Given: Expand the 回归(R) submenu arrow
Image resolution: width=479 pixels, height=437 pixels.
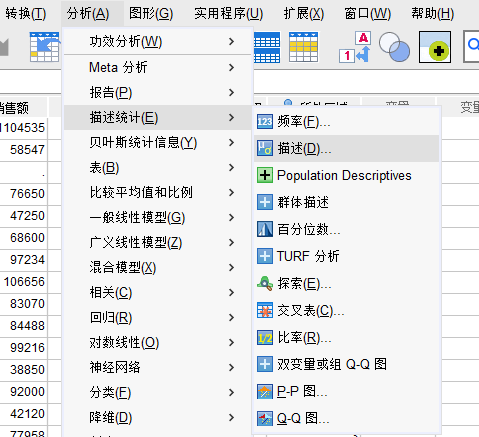Looking at the screenshot, I should 232,318.
